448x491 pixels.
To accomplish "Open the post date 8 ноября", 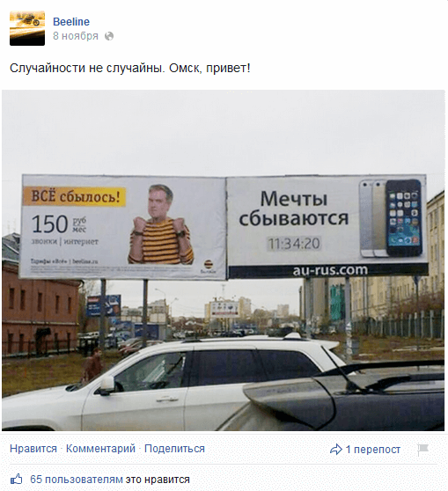I will pos(76,36).
